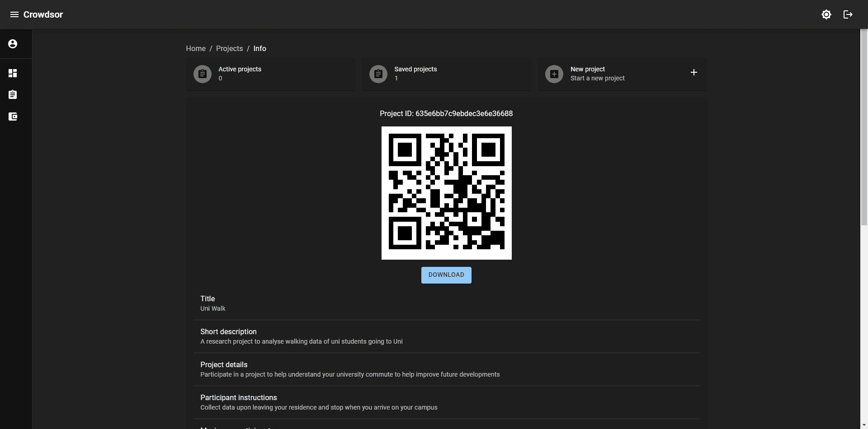
Task: Open the Home breadcrumb link
Action: click(195, 48)
